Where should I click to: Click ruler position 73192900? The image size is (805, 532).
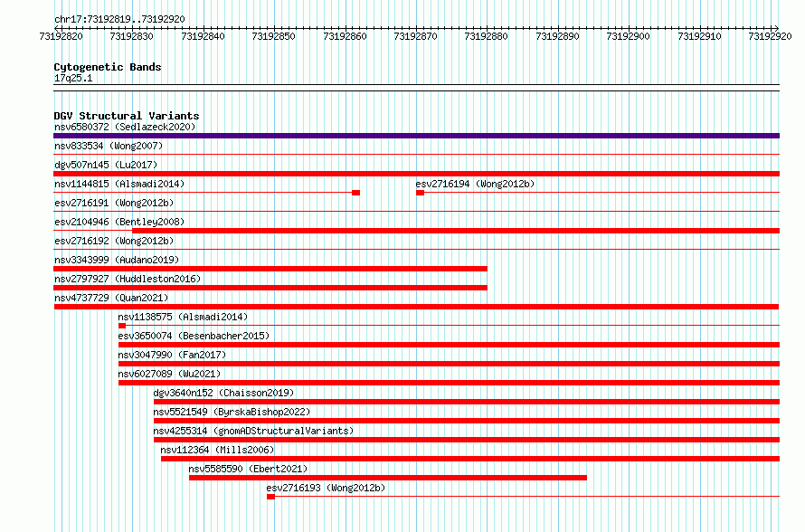coord(628,36)
